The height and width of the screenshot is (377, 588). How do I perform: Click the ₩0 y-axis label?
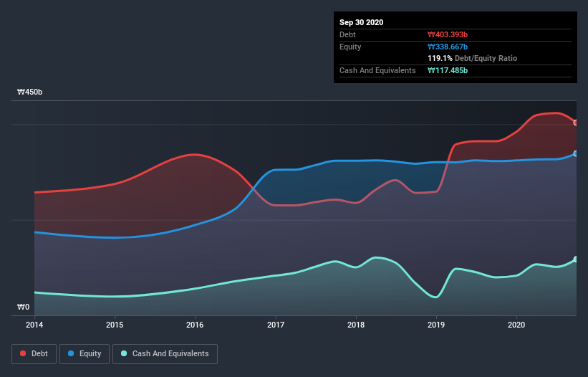pos(23,307)
